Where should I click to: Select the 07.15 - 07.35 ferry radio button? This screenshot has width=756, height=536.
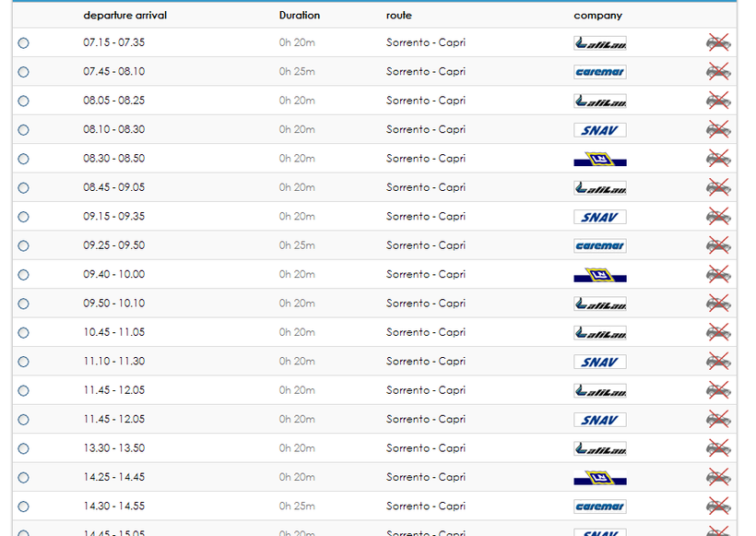[23, 43]
